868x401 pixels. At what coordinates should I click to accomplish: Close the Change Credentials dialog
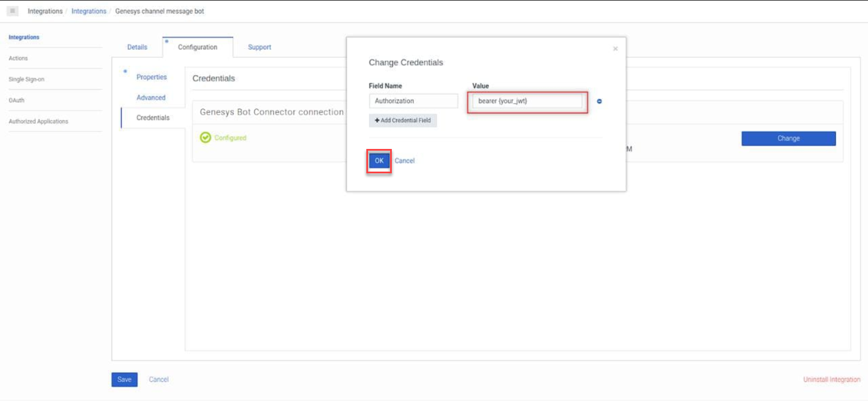616,48
